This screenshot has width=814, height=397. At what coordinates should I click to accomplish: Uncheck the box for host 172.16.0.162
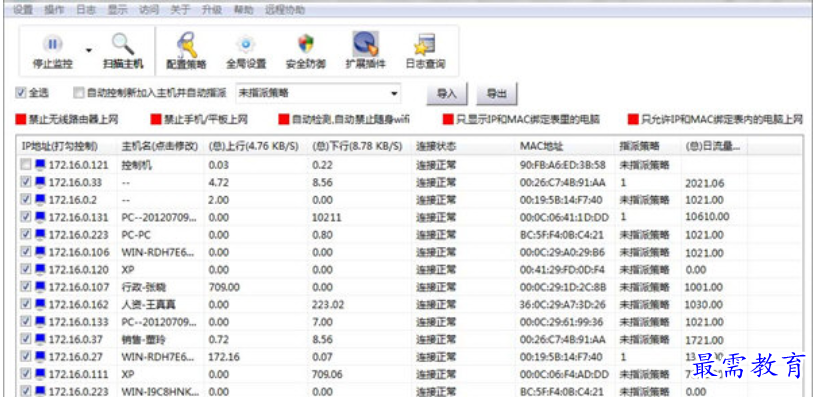tap(26, 304)
